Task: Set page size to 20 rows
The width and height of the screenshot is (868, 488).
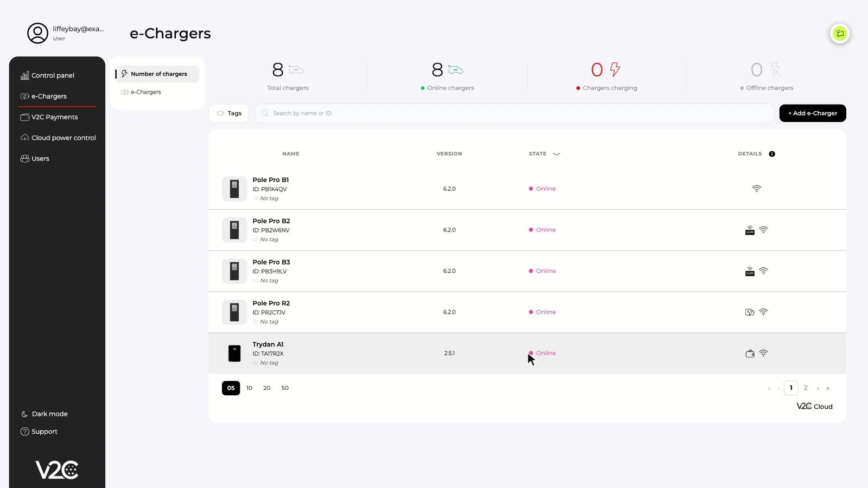Action: coord(267,388)
